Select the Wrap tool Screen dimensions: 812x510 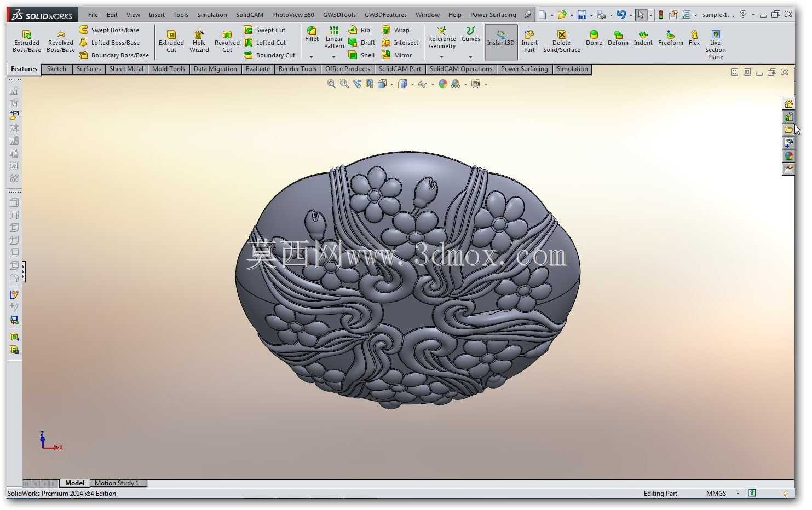[x=395, y=30]
